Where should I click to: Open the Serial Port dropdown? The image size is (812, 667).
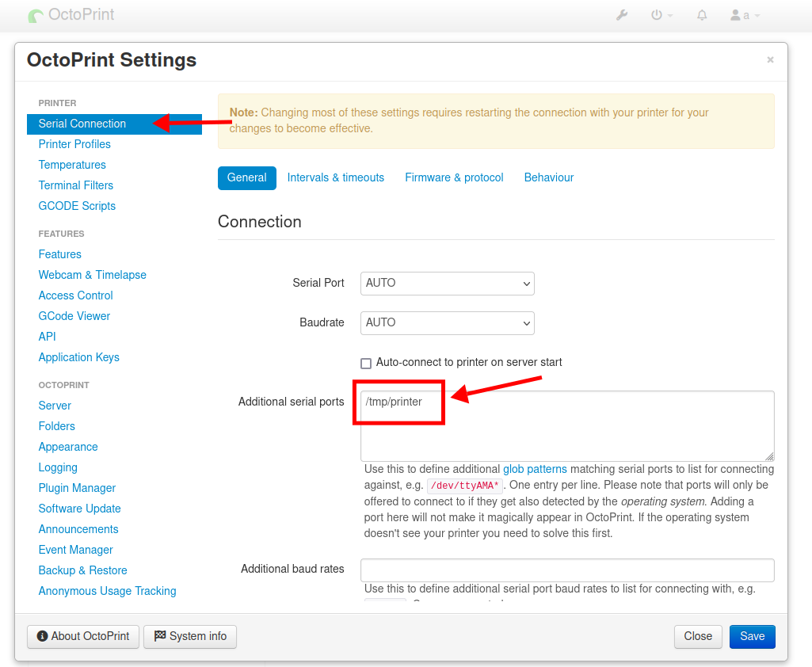click(x=448, y=284)
